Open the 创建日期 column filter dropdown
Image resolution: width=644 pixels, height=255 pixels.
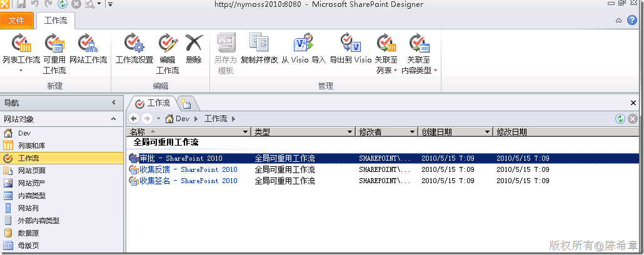click(x=488, y=132)
